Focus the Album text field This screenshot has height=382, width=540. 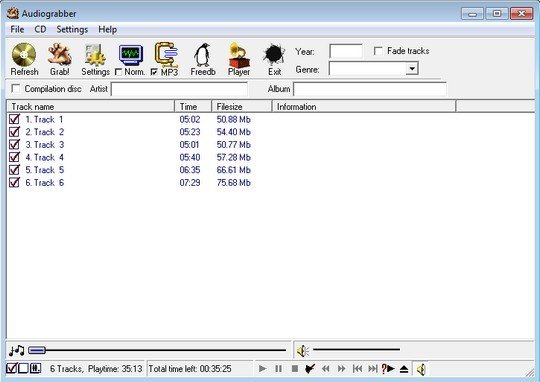pos(370,89)
